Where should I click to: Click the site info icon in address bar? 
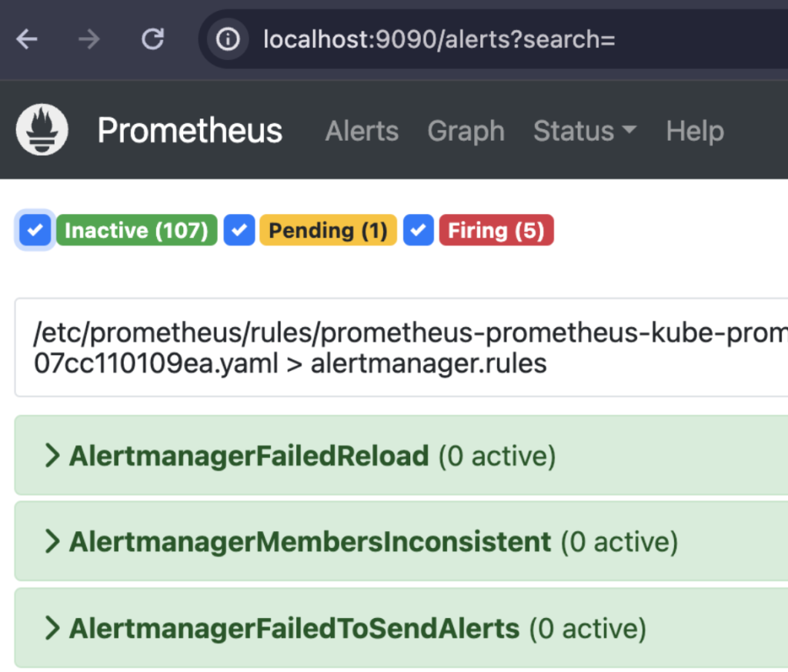pos(228,39)
